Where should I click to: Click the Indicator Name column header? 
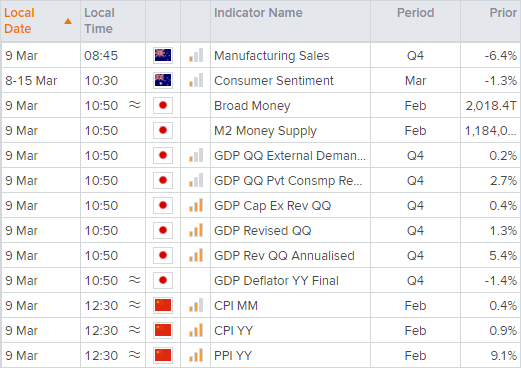[258, 13]
